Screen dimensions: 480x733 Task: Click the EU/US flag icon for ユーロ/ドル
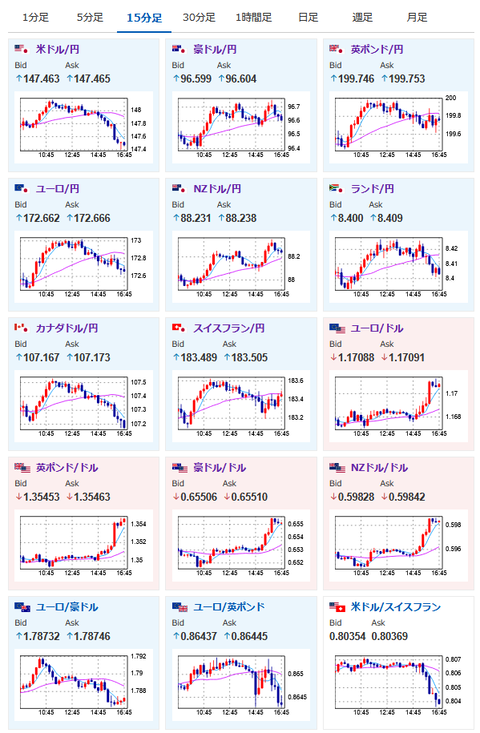pyautogui.click(x=337, y=328)
